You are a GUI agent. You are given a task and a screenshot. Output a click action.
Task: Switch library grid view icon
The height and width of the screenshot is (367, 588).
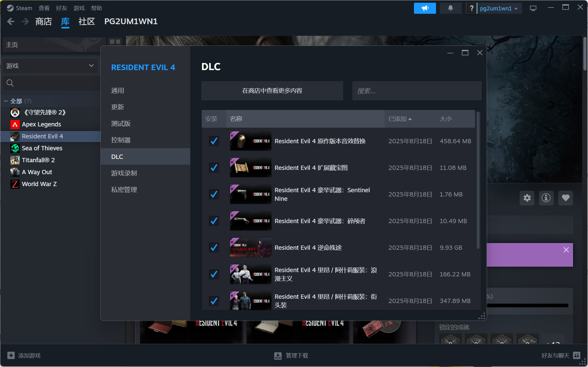pos(115,42)
